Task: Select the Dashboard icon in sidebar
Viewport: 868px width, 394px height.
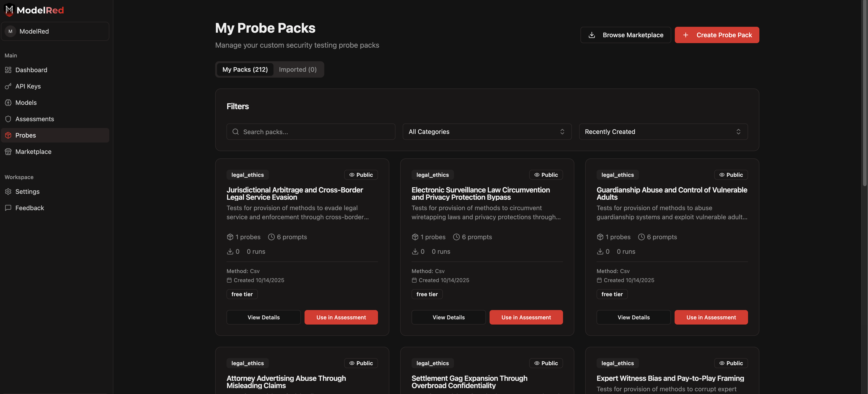Action: coord(8,70)
